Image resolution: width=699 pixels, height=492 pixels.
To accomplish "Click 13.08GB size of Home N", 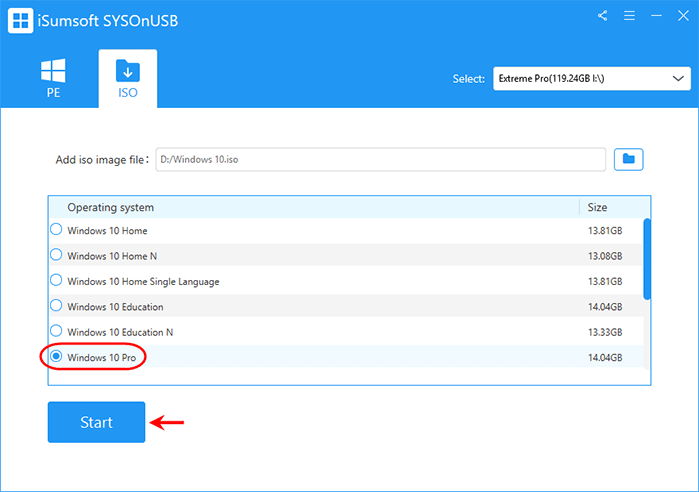I will click(605, 256).
